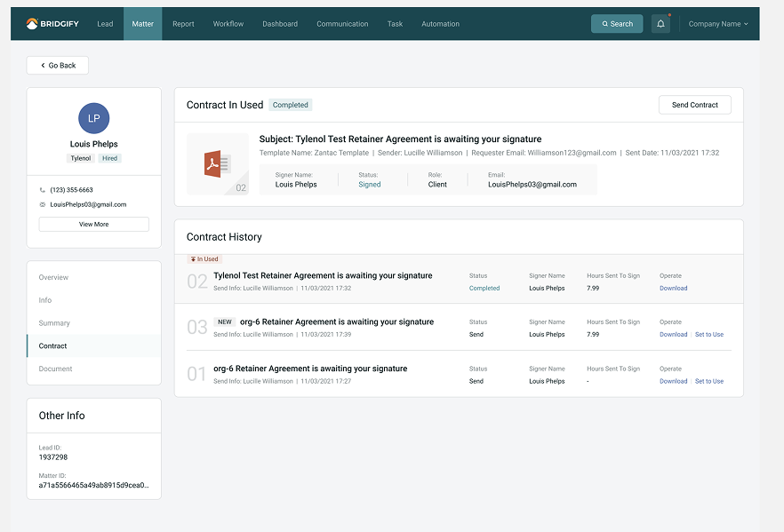
Task: Click the Send Contract button
Action: [694, 105]
